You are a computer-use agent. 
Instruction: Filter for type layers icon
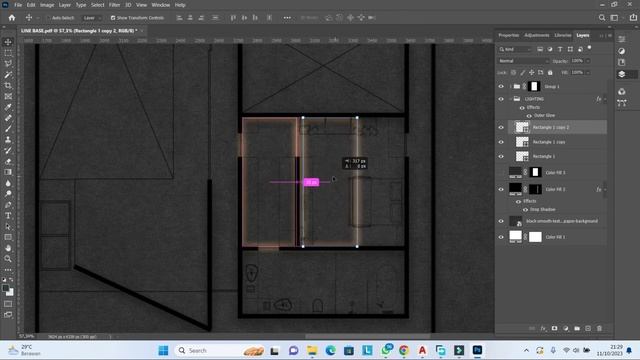point(560,49)
